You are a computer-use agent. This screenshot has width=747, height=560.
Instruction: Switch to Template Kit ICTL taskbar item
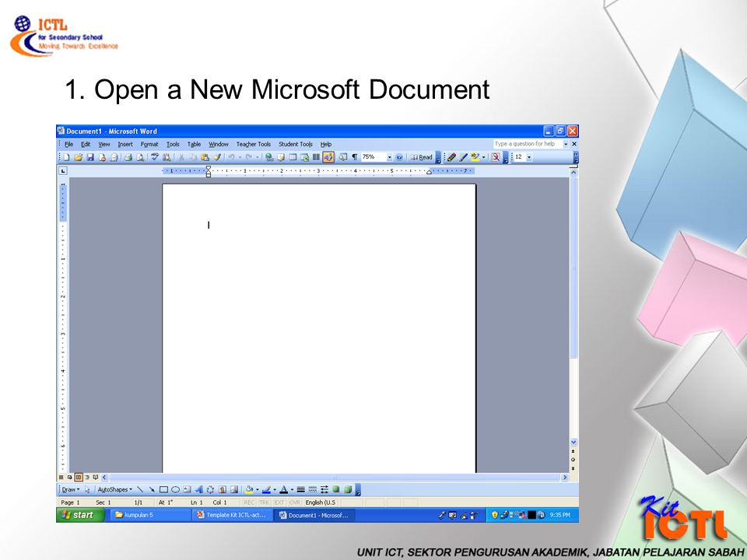[233, 515]
